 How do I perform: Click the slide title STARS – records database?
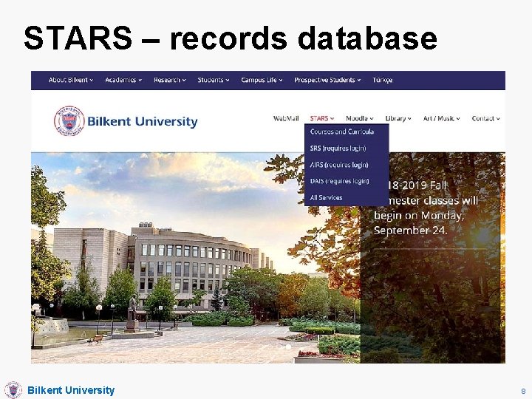tap(231, 38)
